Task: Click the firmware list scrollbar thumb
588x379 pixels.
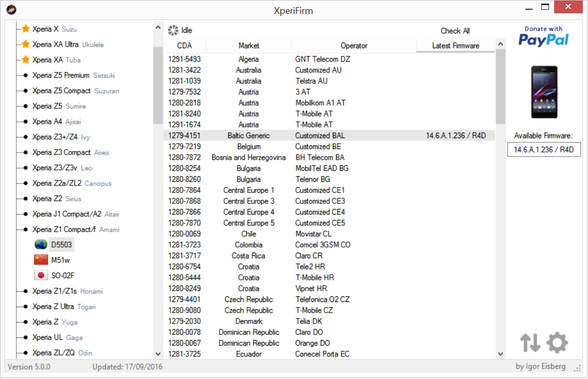Action: (500, 87)
